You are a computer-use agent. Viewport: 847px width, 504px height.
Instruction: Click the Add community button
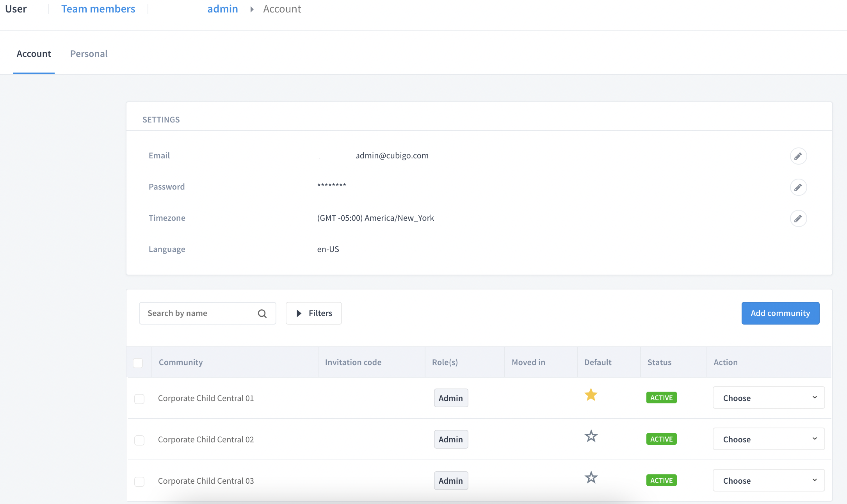coord(780,313)
